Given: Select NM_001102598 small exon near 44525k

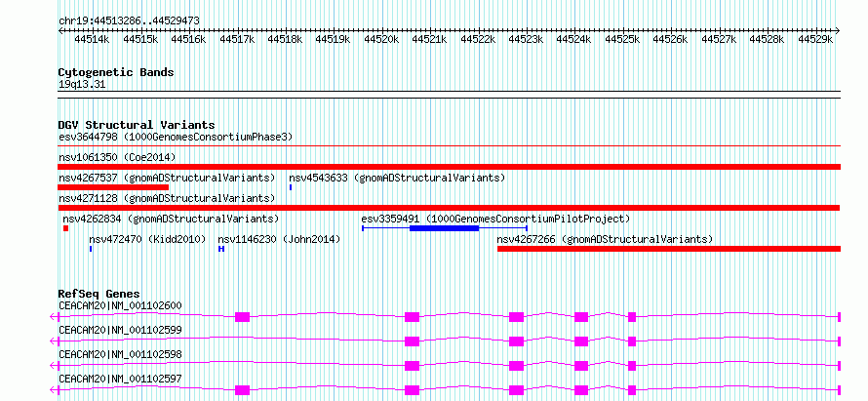Looking at the screenshot, I should point(632,366).
